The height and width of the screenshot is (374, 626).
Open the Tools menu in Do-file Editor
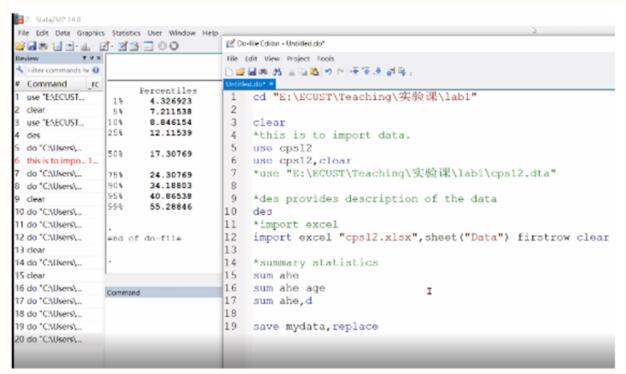pyautogui.click(x=325, y=59)
